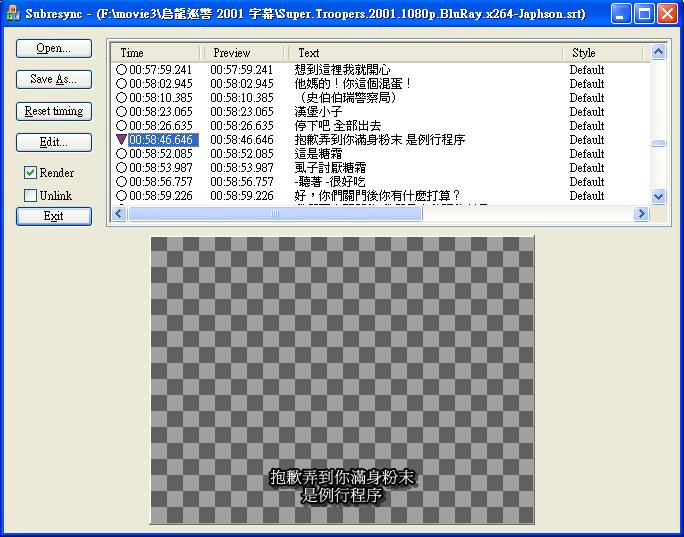
Task: Select preview time 00:57:59.241
Action: click(242, 69)
